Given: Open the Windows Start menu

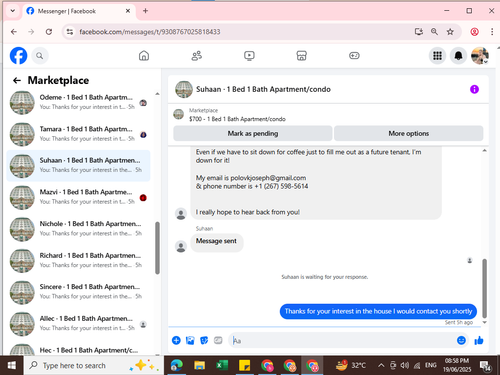Looking at the screenshot, I should point(12,366).
